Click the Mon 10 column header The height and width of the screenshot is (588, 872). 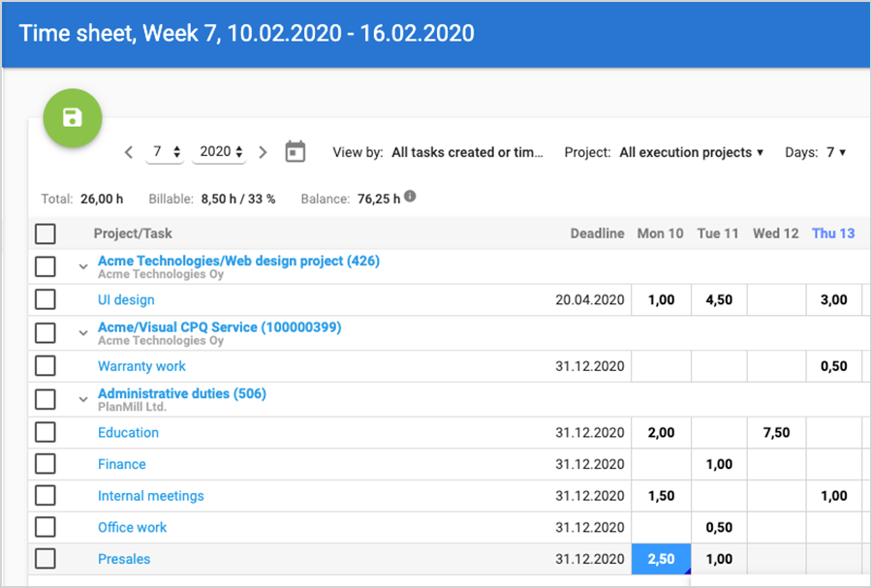[x=660, y=233]
